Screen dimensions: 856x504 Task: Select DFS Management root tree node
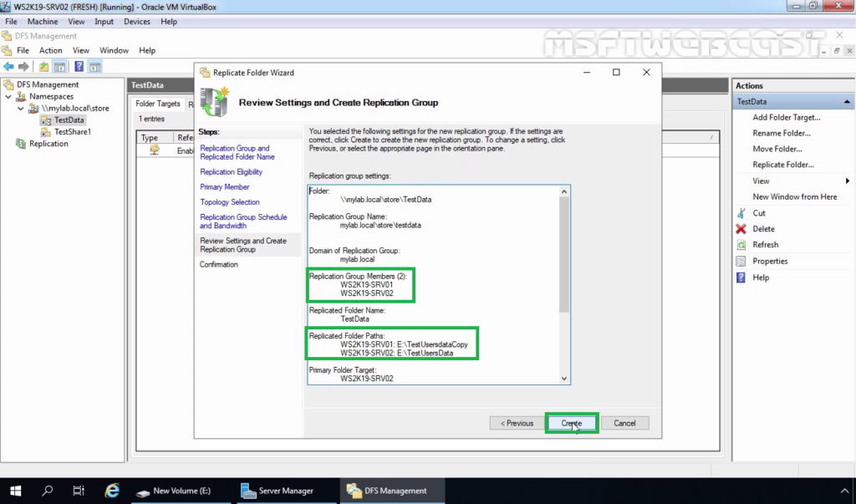48,84
